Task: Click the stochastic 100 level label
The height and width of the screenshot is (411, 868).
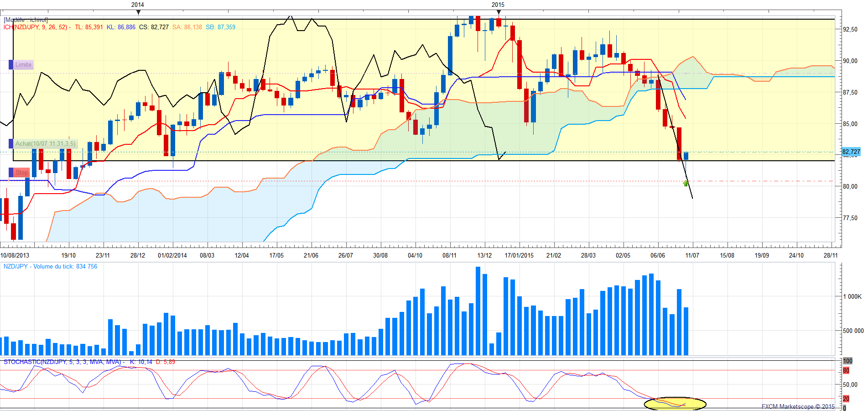Action: coord(847,361)
